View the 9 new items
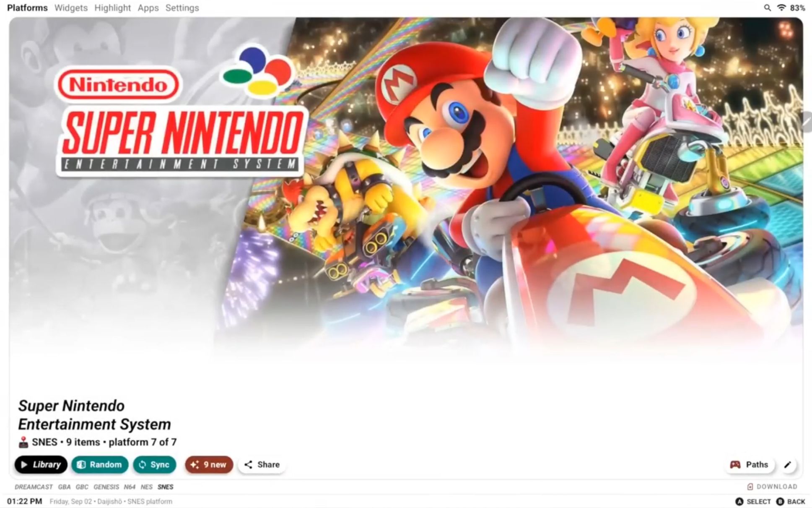 209,464
